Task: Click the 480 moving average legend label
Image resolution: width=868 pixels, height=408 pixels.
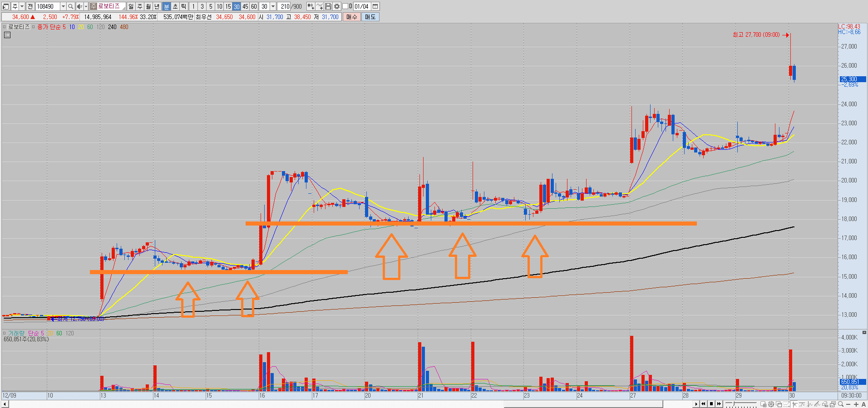Action: [124, 27]
